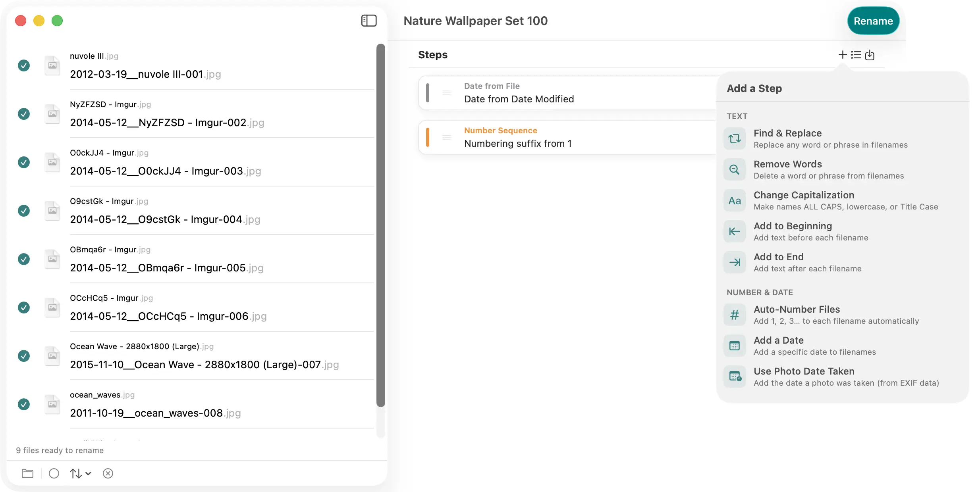Image resolution: width=980 pixels, height=492 pixels.
Task: Click the Add a Date calendar icon
Action: pos(735,346)
